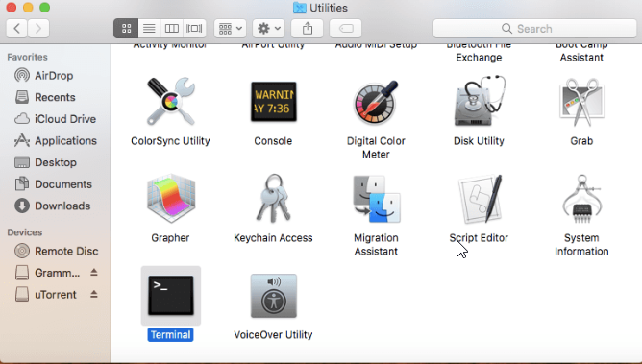Open the Action gear dropdown menu
642x364 pixels.
pyautogui.click(x=268, y=28)
